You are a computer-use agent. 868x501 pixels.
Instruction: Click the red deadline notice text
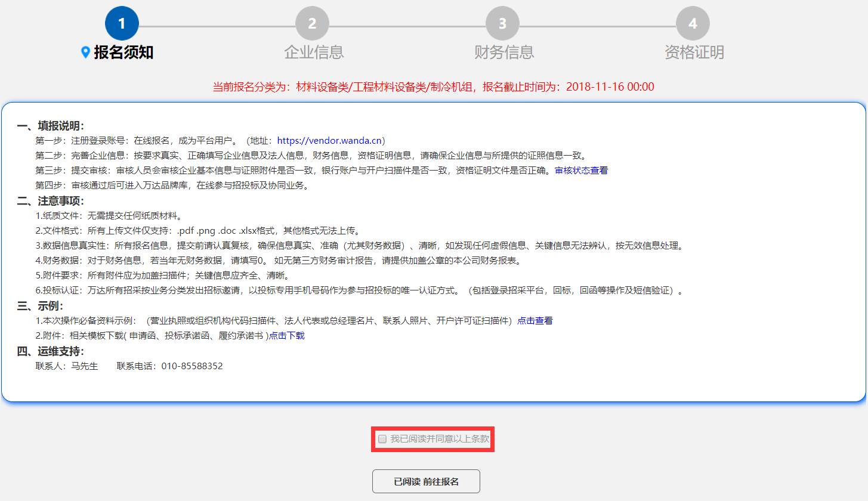pyautogui.click(x=434, y=87)
